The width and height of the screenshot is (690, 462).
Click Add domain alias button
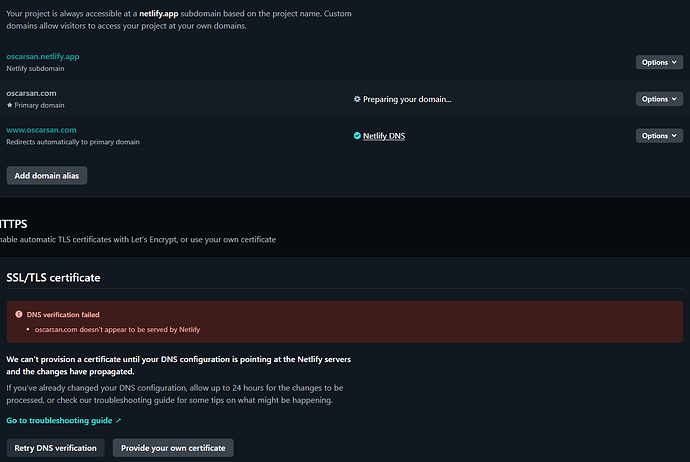(x=47, y=176)
